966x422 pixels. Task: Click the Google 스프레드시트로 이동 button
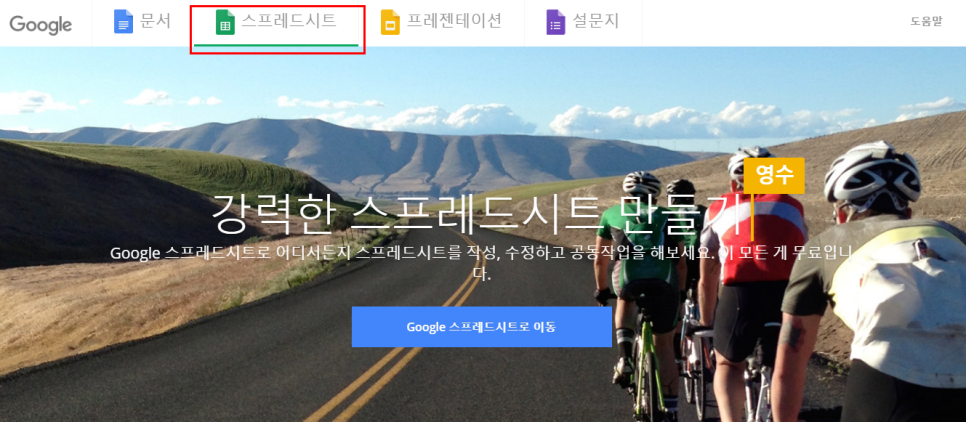coord(482,327)
